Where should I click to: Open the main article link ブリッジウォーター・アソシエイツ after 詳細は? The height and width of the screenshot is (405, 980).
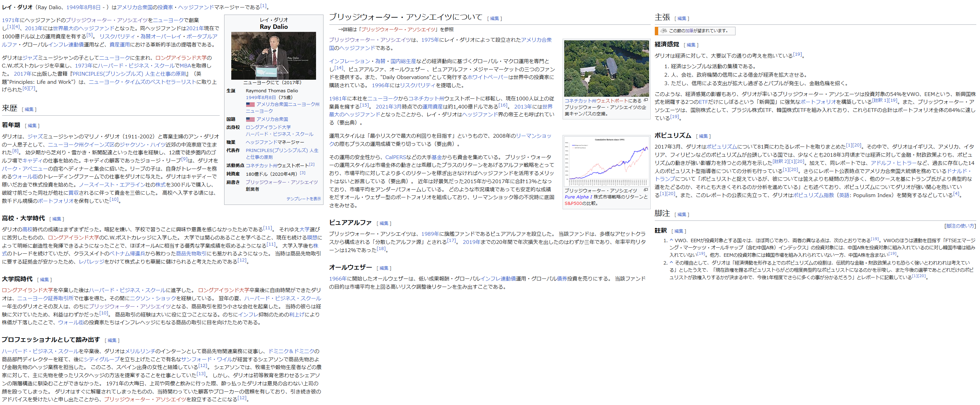click(x=398, y=29)
